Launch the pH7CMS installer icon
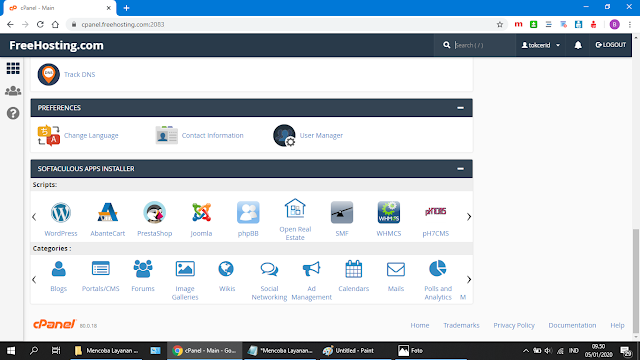This screenshot has width=640, height=360. coord(436,212)
